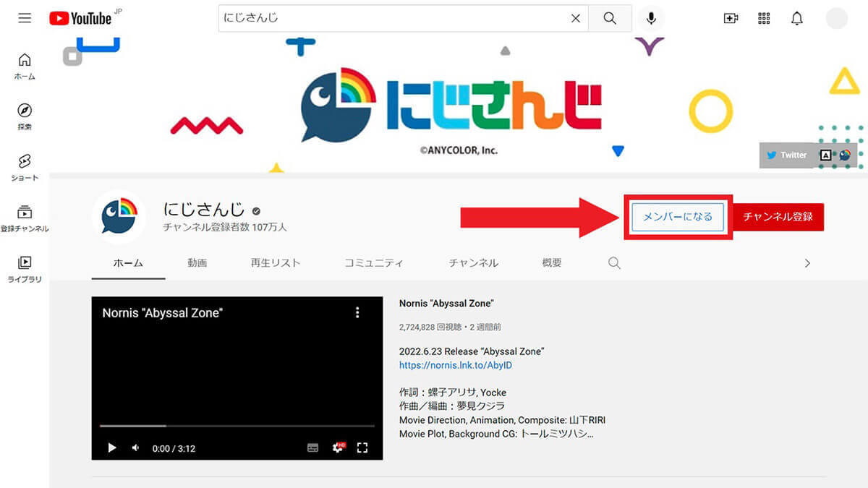The image size is (868, 488).
Task: Go to ホーム in sidebar
Action: (x=25, y=66)
